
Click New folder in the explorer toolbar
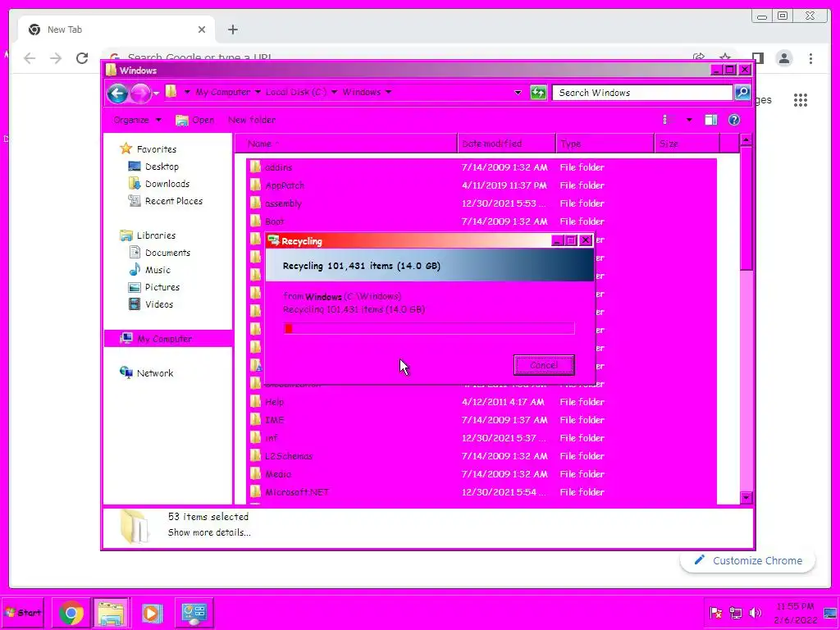[252, 120]
